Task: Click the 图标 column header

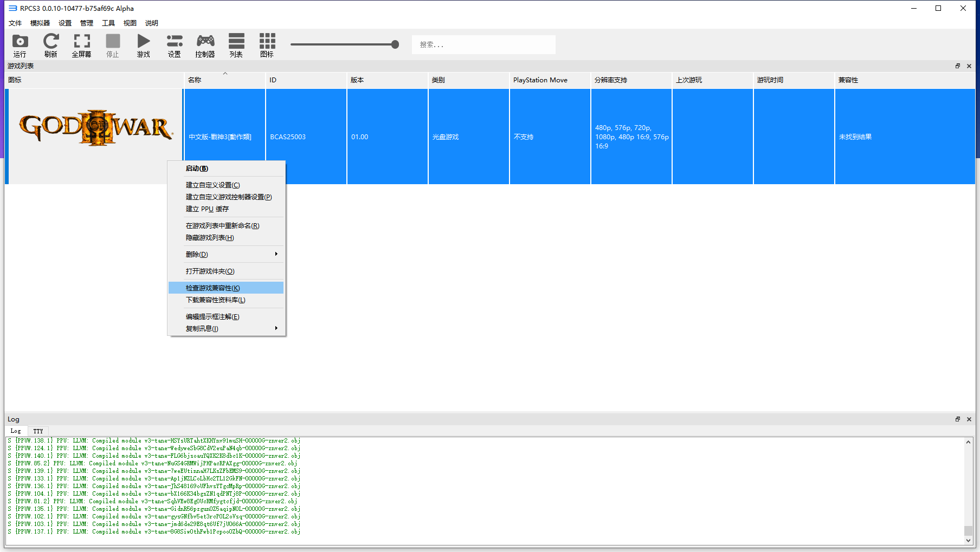Action: 95,80
